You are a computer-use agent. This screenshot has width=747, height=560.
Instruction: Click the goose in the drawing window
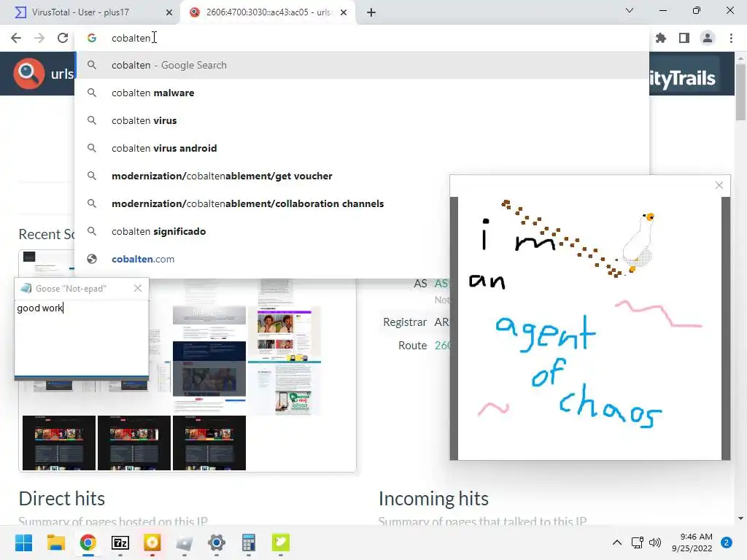[x=639, y=242]
